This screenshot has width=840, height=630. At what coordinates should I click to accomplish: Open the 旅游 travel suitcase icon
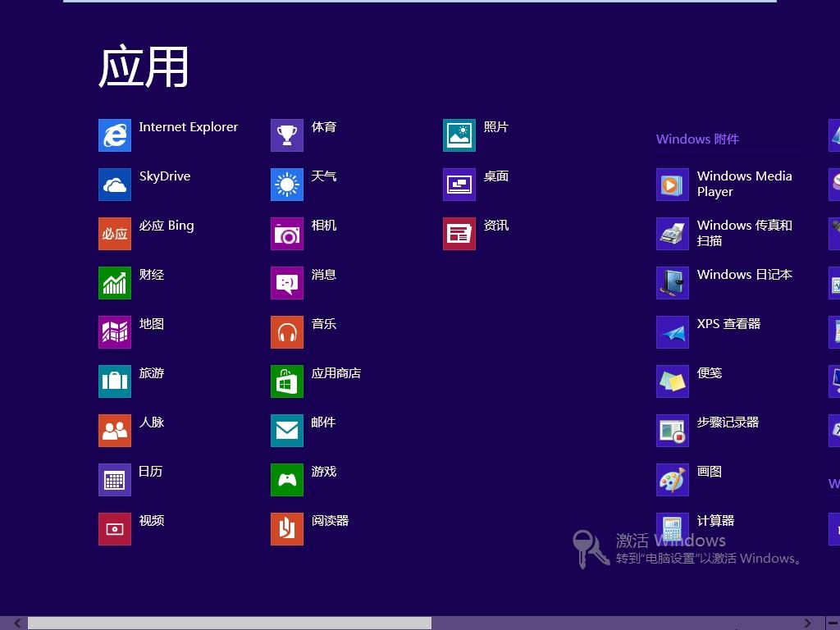click(x=115, y=381)
